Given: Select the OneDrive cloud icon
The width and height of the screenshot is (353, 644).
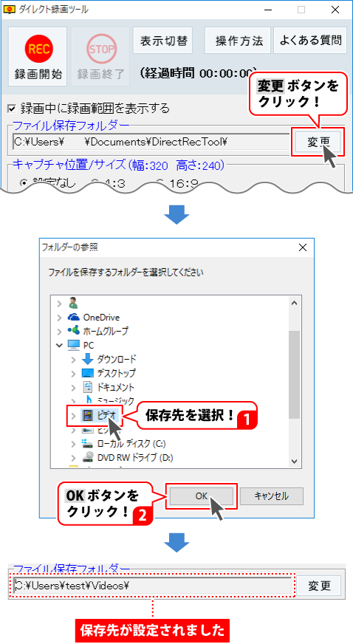Looking at the screenshot, I should [73, 317].
